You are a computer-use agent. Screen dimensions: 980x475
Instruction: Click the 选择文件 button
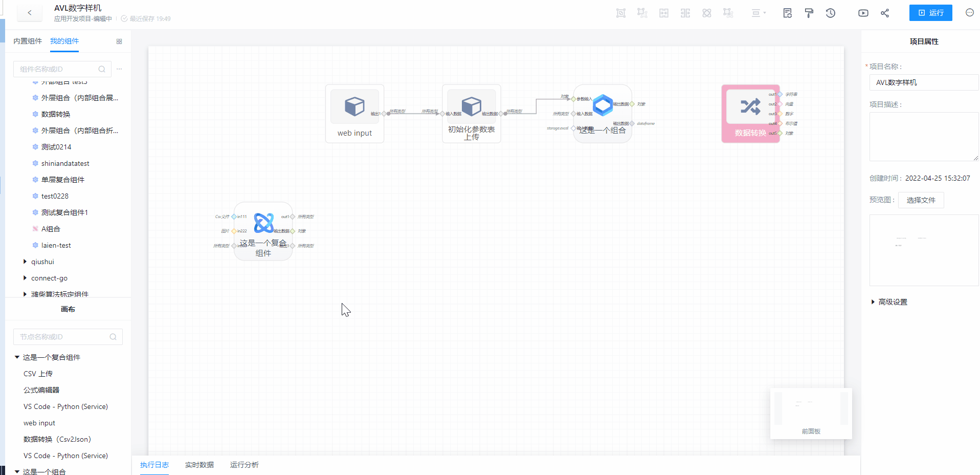[921, 200]
